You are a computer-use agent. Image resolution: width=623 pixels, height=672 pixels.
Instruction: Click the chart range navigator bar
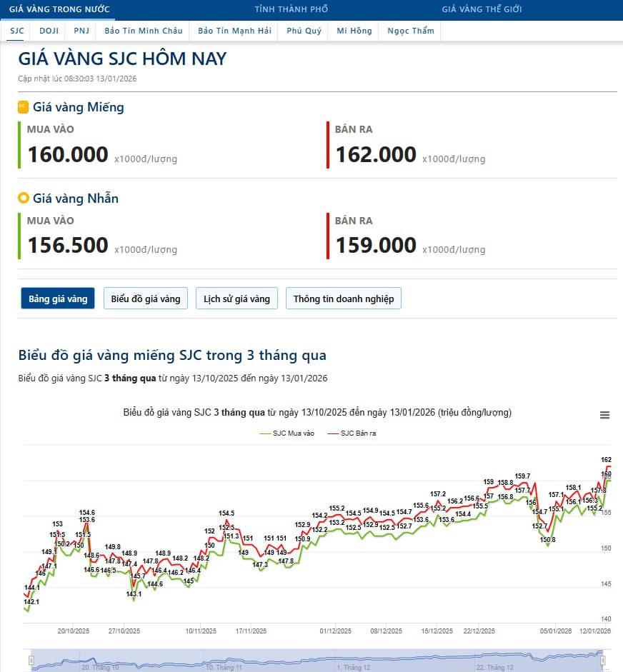(x=314, y=660)
